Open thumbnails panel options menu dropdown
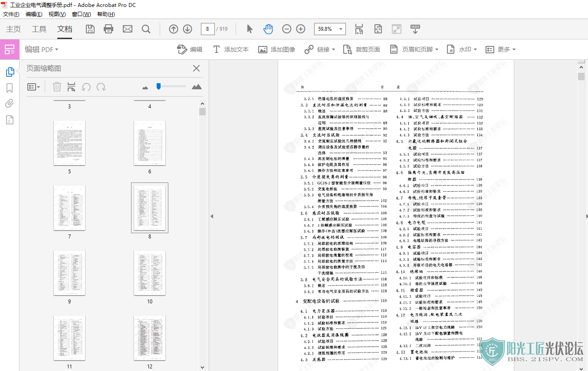This screenshot has height=371, width=588. tap(33, 87)
